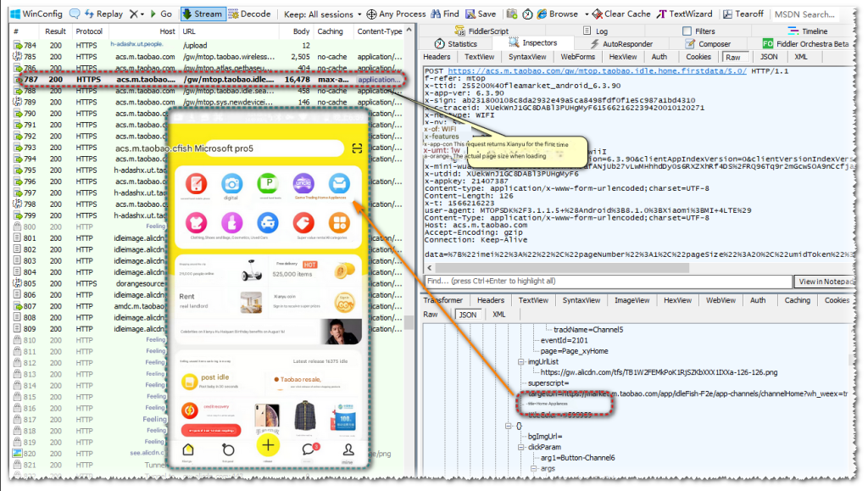Open the TextWizard tool

(x=685, y=14)
